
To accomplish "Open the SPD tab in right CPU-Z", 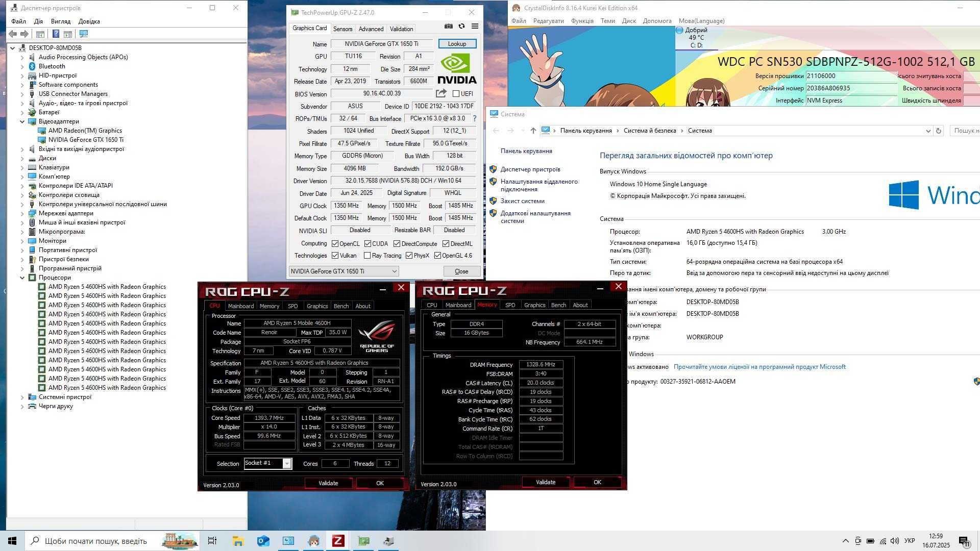I will tap(510, 305).
